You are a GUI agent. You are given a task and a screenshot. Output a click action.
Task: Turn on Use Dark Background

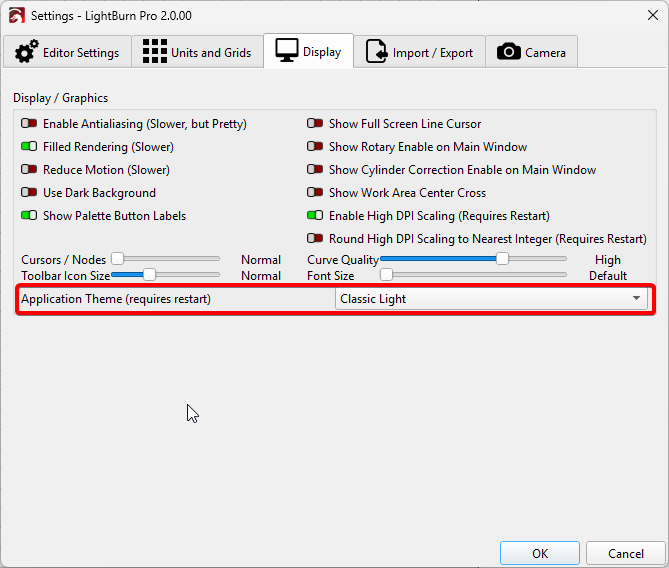[x=29, y=192]
